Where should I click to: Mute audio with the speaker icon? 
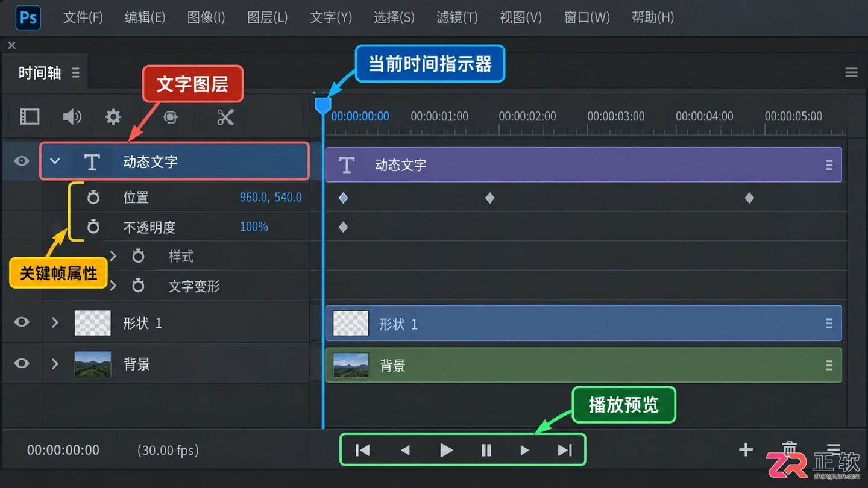pos(72,117)
